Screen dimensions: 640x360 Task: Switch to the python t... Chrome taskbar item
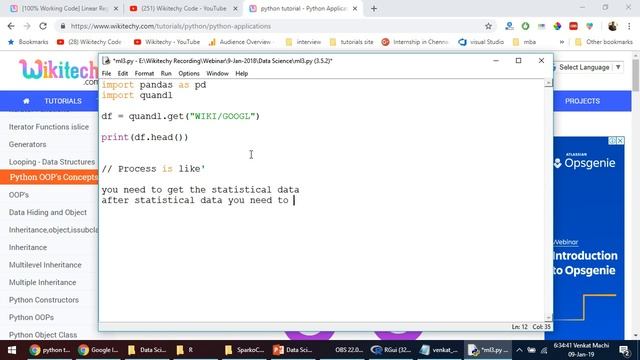(50, 350)
